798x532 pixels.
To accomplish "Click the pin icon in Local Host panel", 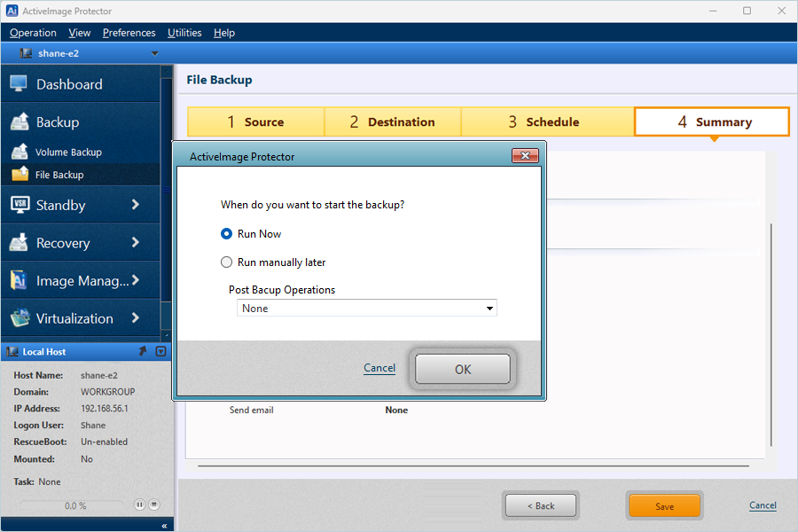I will pos(143,351).
